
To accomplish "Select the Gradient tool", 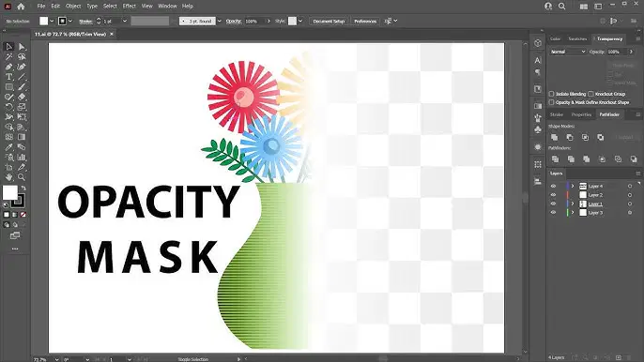I will click(x=22, y=137).
